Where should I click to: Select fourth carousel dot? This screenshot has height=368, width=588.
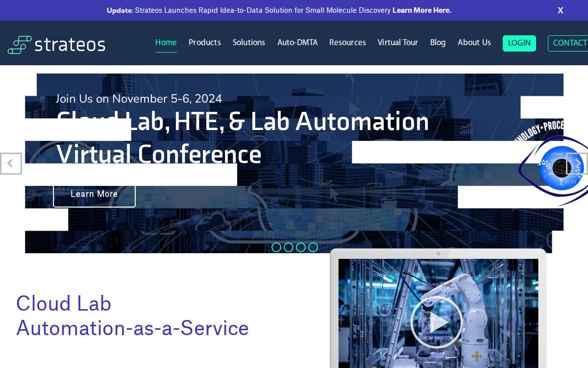tap(313, 247)
